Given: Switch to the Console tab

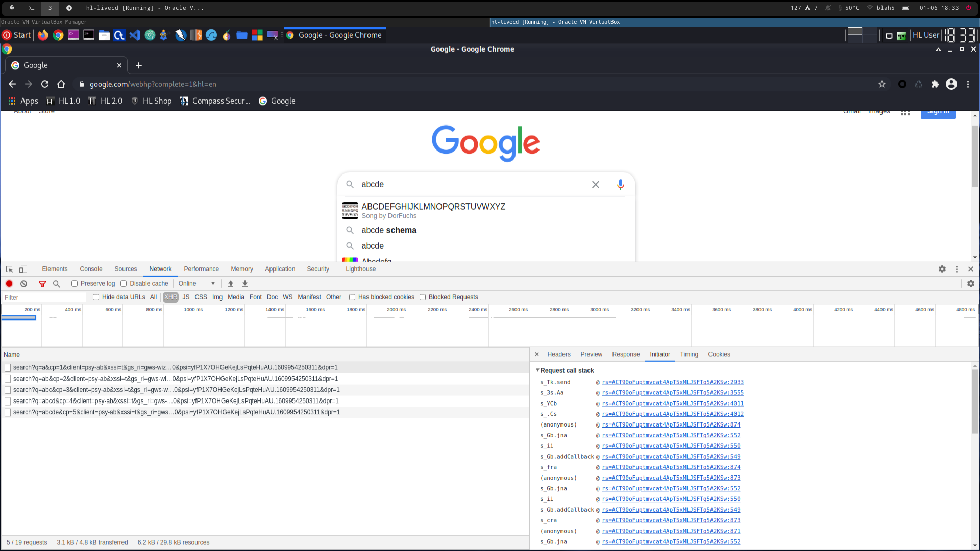Looking at the screenshot, I should pyautogui.click(x=91, y=269).
